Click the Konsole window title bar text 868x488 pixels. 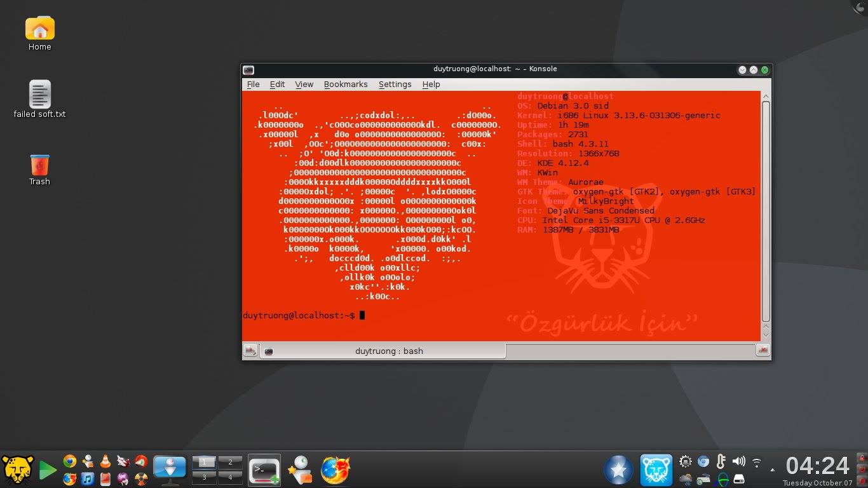(x=495, y=69)
